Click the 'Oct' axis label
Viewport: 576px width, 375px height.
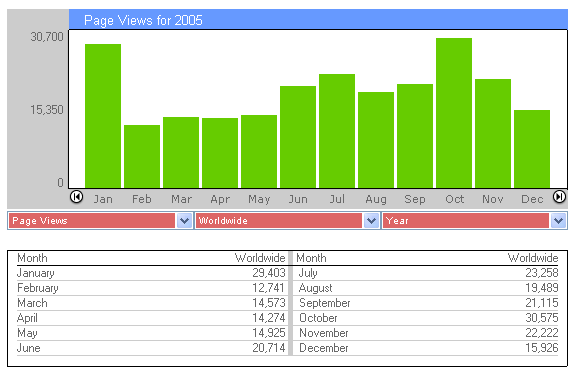click(x=454, y=199)
